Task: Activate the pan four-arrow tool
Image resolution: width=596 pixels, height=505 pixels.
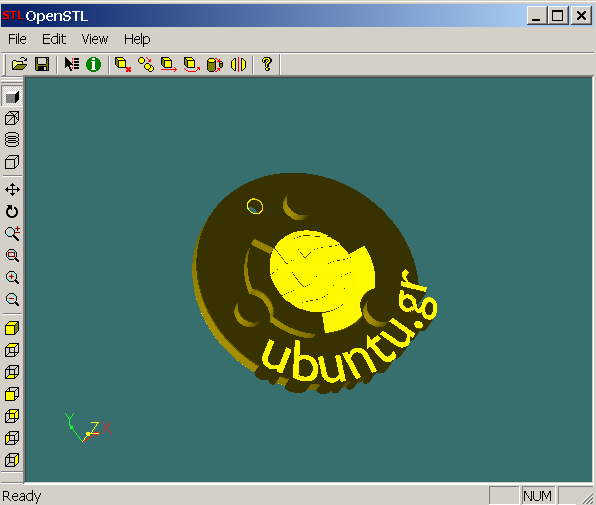Action: pos(12,190)
